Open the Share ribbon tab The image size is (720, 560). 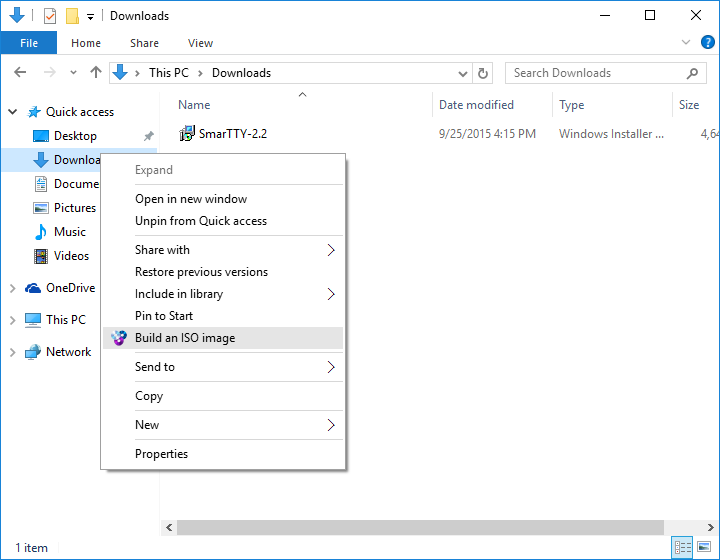(144, 43)
